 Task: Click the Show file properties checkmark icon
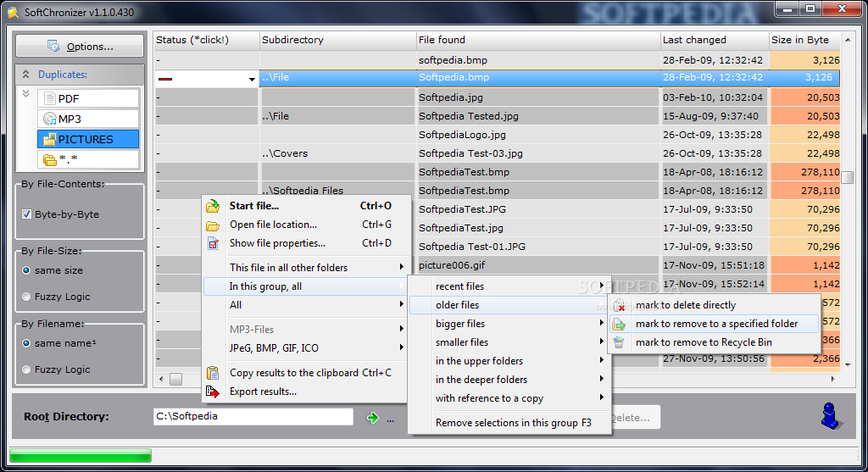click(x=213, y=243)
